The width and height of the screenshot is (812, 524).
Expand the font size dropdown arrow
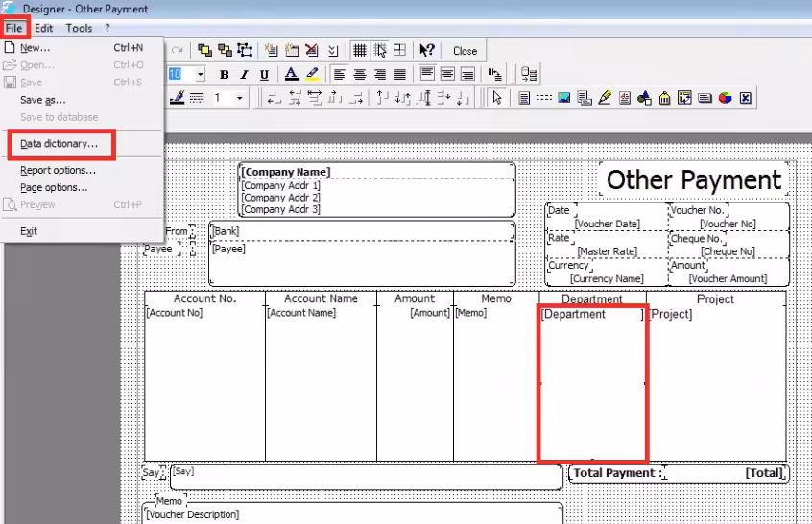point(200,75)
